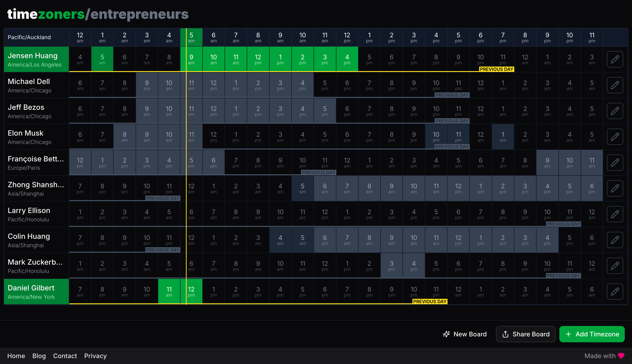The height and width of the screenshot is (364, 632).
Task: Select Jensen Huang's 5 am highlighted cell
Action: pos(102,59)
